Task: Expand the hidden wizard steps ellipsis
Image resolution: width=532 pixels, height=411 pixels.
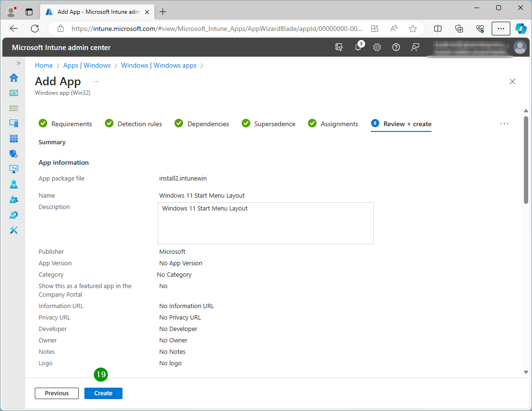Action: 504,124
